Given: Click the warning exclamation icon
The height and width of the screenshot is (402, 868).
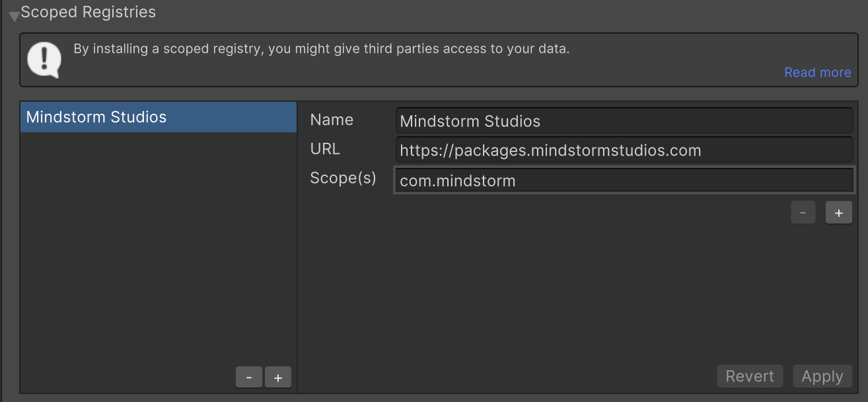Looking at the screenshot, I should [x=44, y=59].
